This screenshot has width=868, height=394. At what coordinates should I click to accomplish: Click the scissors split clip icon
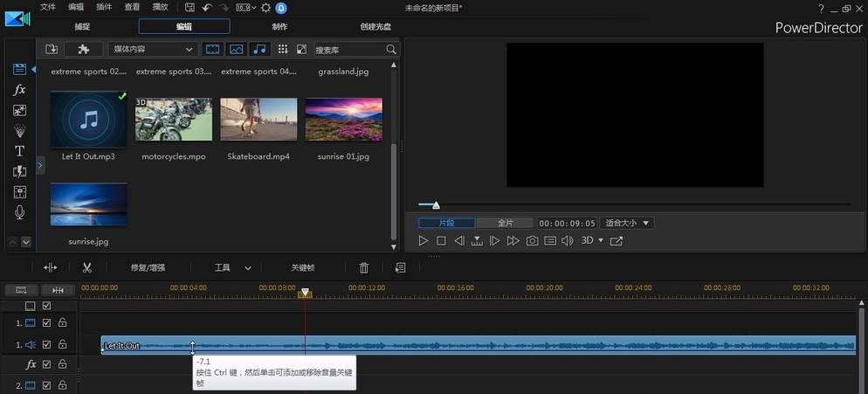87,267
